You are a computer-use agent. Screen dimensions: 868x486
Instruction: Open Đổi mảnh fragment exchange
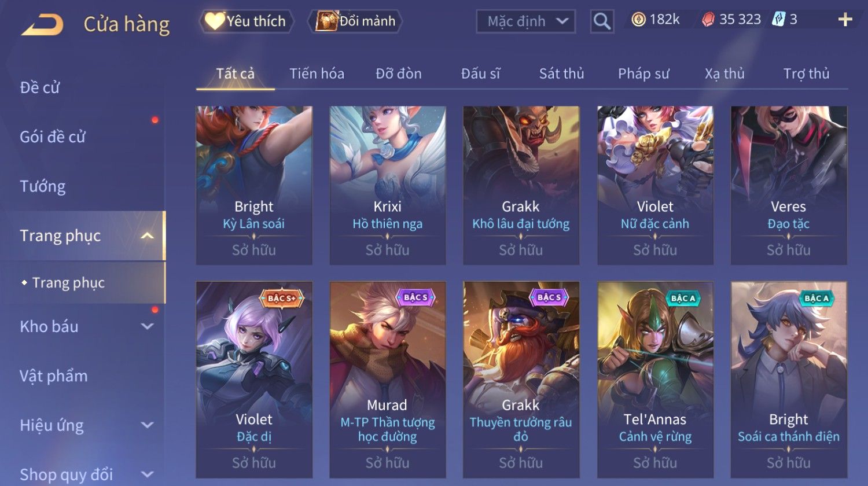[356, 21]
